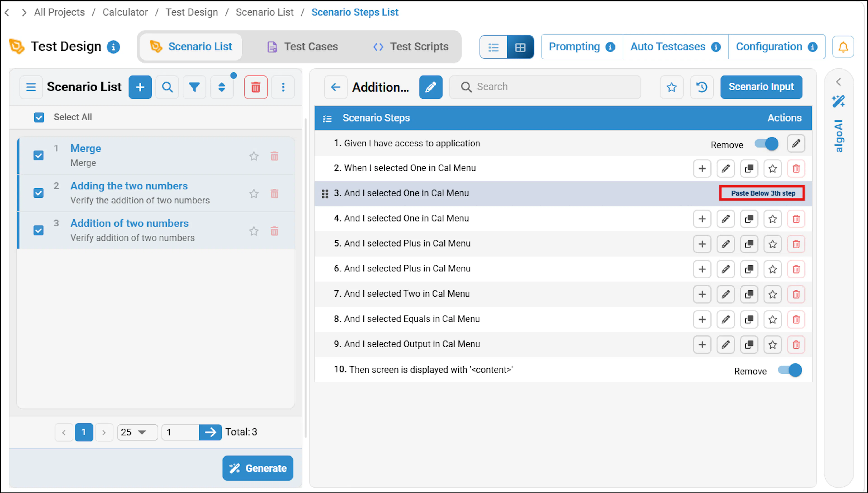
Task: Delete step 8 with its trash icon
Action: pyautogui.click(x=796, y=319)
